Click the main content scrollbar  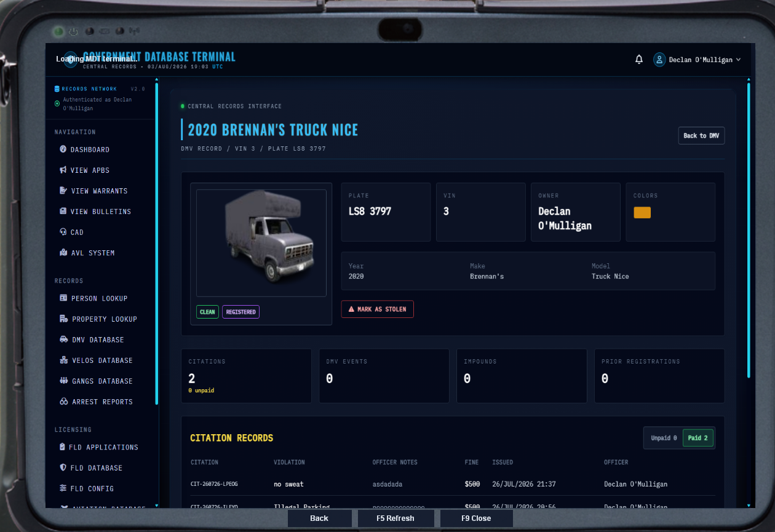(749, 231)
